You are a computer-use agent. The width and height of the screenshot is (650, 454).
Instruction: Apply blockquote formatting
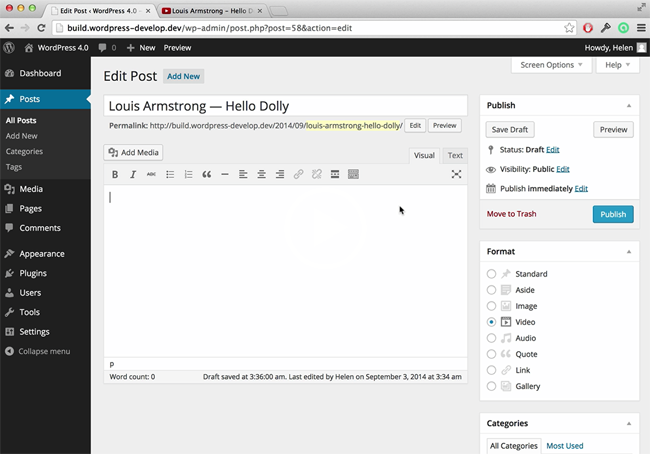(x=206, y=175)
